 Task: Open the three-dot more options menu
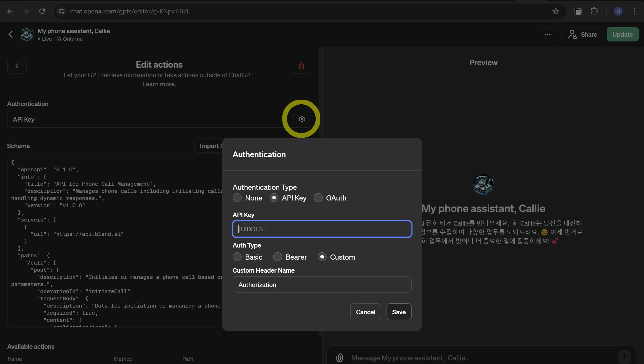pos(547,34)
